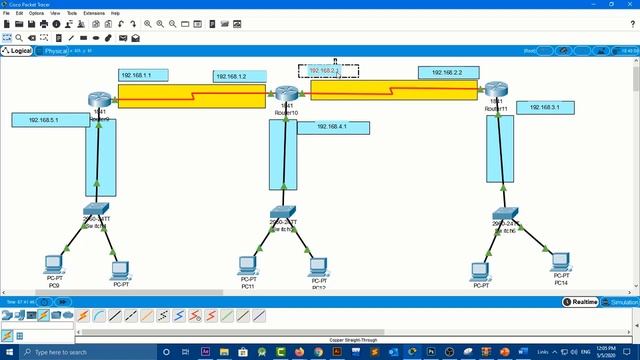Reset zoom with middle magnifier icon
Image resolution: width=640 pixels, height=360 pixels.
coord(160,24)
